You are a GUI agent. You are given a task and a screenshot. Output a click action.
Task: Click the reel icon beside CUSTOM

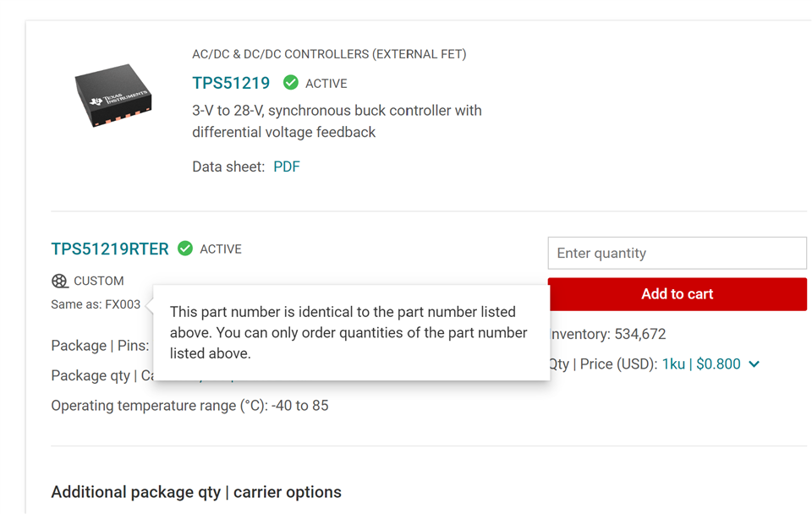[x=59, y=281]
